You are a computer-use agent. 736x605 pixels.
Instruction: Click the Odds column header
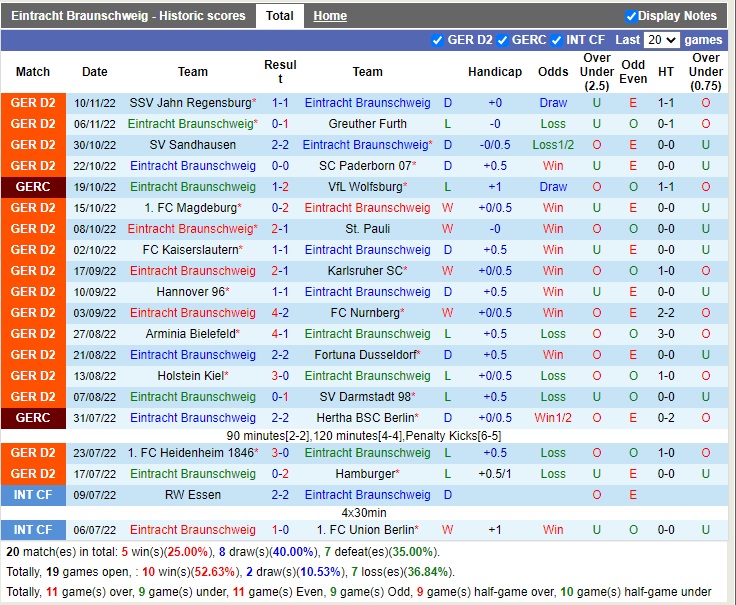pyautogui.click(x=553, y=72)
